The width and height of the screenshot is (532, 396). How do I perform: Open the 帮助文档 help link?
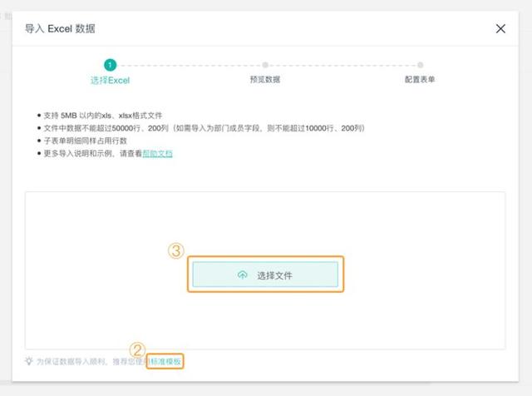(157, 154)
